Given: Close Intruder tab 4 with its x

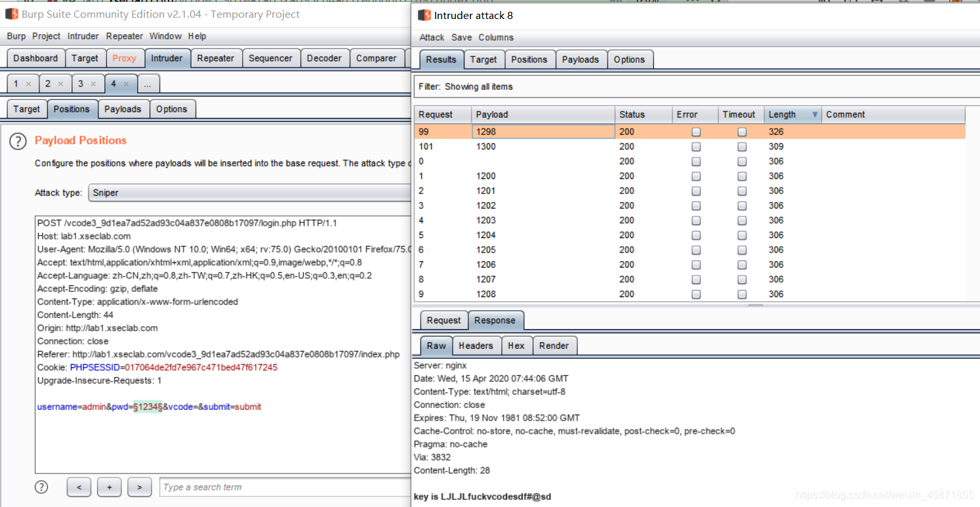Looking at the screenshot, I should [126, 84].
